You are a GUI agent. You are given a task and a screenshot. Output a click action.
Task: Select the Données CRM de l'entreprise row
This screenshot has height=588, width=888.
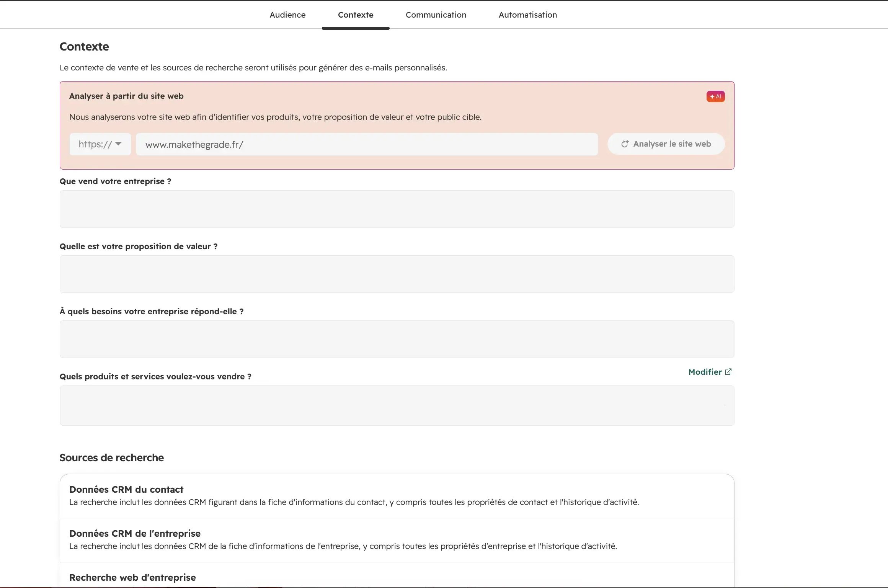coord(397,540)
